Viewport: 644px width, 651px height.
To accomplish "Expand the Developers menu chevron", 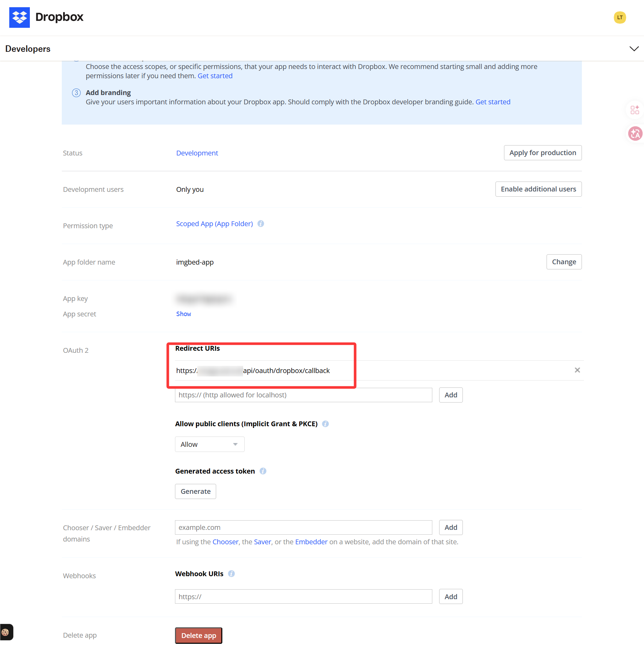I will [x=634, y=49].
